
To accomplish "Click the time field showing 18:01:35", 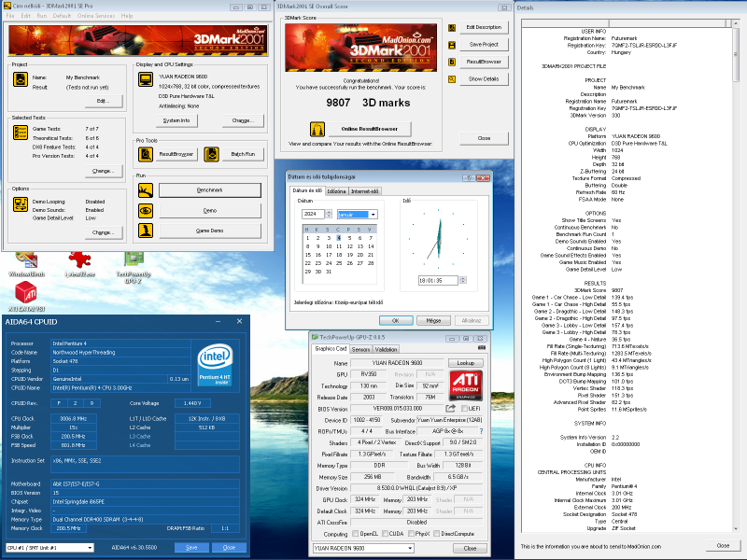I will 438,281.
